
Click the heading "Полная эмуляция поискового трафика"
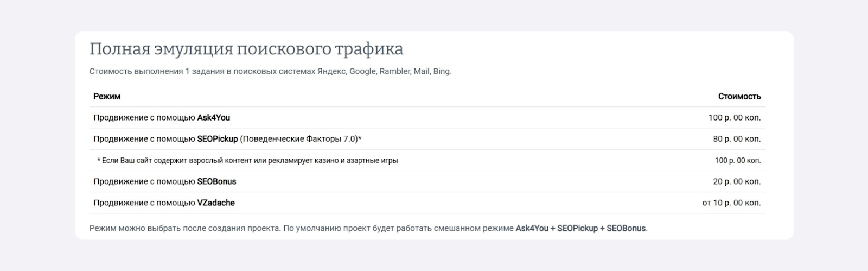tap(246, 49)
